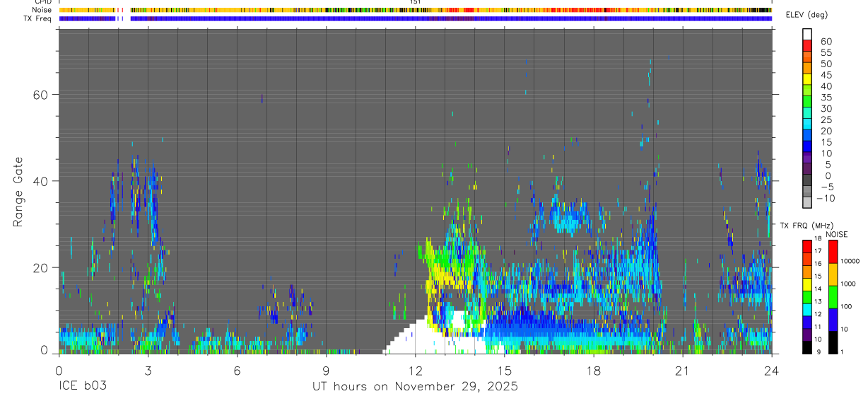Select the 30 label on ELEV scale
The height and width of the screenshot is (401, 868).
point(826,108)
